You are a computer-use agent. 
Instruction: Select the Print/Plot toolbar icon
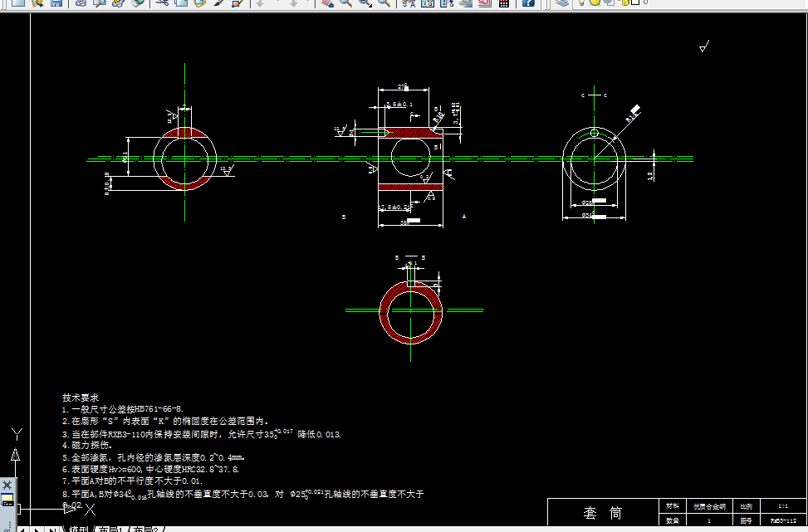click(x=79, y=6)
